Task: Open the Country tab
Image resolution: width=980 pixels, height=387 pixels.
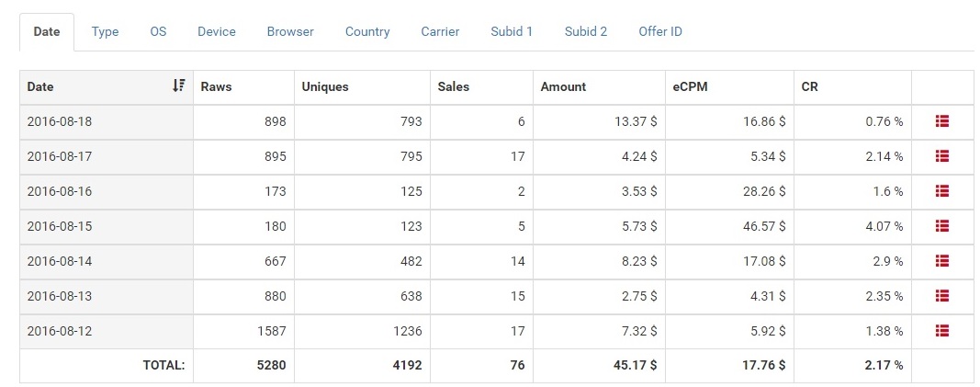Action: [x=367, y=31]
